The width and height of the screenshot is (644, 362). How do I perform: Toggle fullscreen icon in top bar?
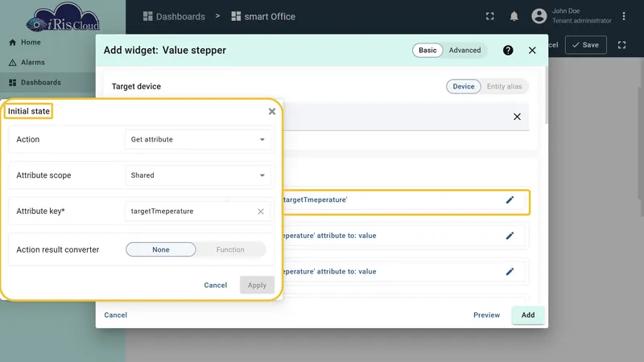490,16
